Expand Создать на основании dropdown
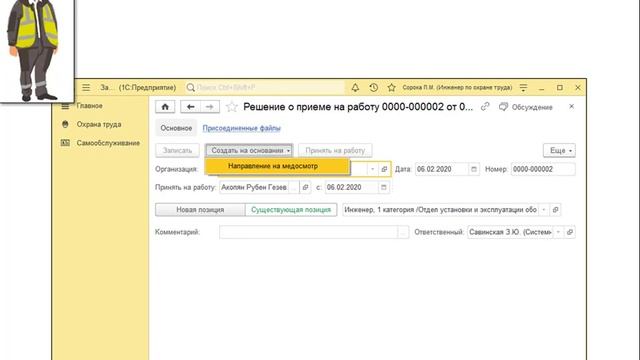This screenshot has height=360, width=640. 249,150
